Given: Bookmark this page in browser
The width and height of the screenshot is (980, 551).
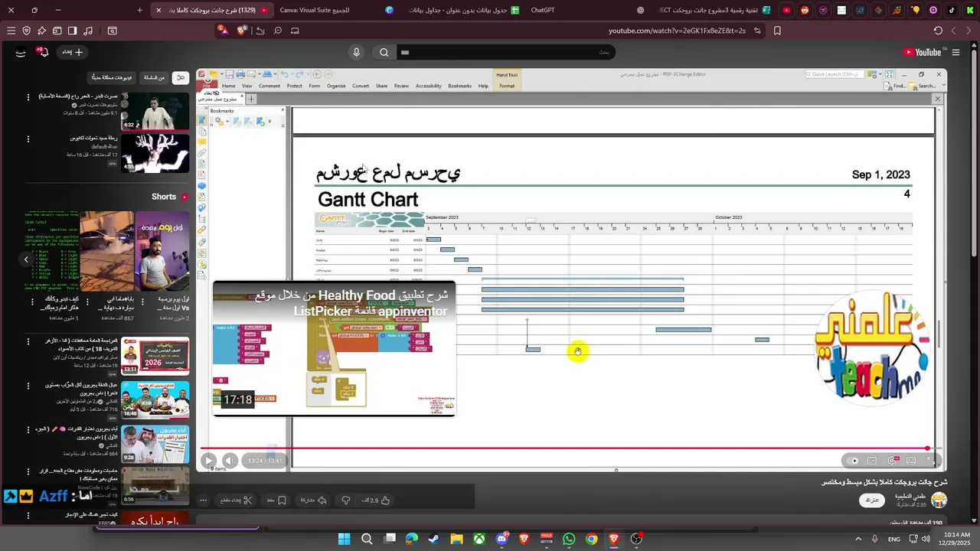Looking at the screenshot, I should click(777, 31).
